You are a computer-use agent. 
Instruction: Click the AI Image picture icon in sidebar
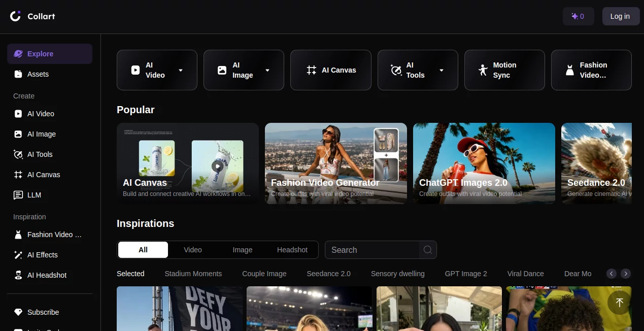pyautogui.click(x=18, y=134)
